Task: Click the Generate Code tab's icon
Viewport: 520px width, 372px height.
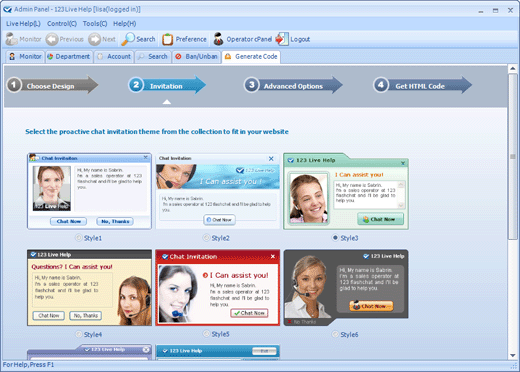Action: click(x=228, y=56)
